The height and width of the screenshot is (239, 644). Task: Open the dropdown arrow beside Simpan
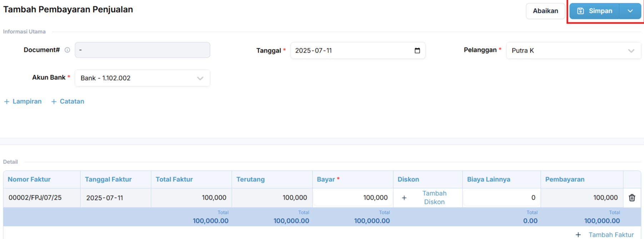pos(630,11)
